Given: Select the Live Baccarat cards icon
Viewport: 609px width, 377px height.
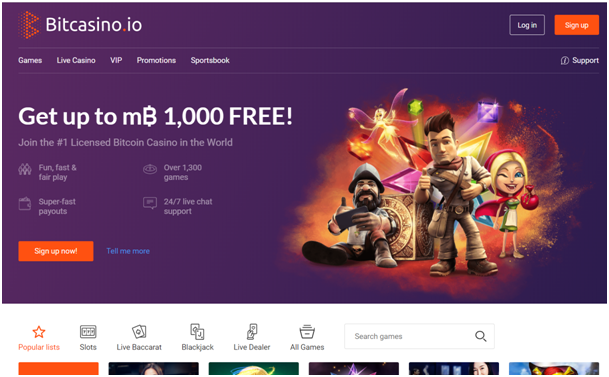Looking at the screenshot, I should (139, 332).
